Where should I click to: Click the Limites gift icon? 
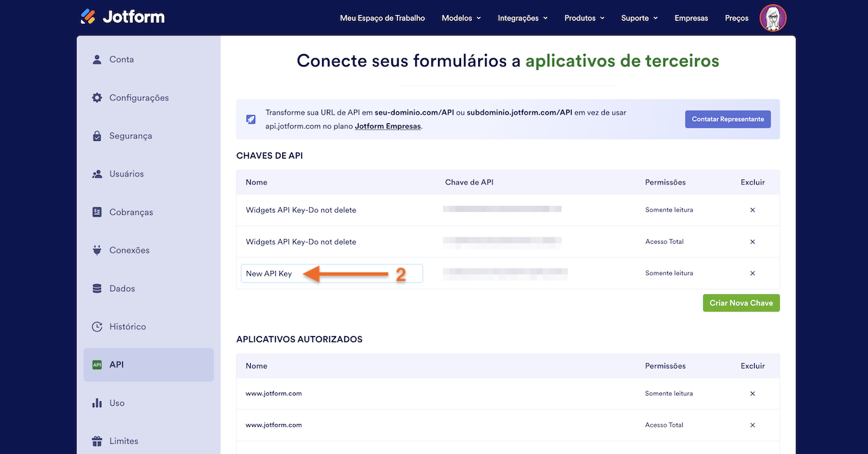pyautogui.click(x=97, y=441)
